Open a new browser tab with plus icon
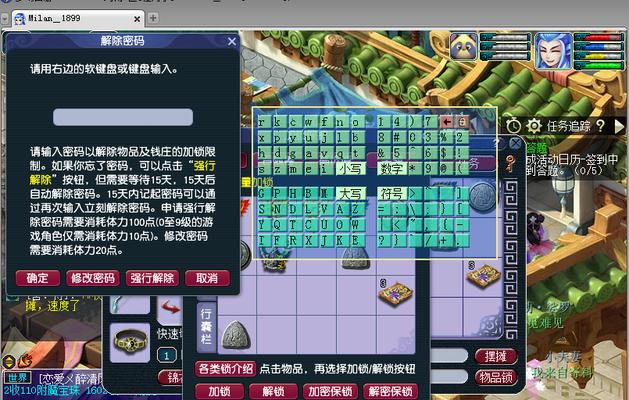The image size is (629, 400). coord(153,18)
